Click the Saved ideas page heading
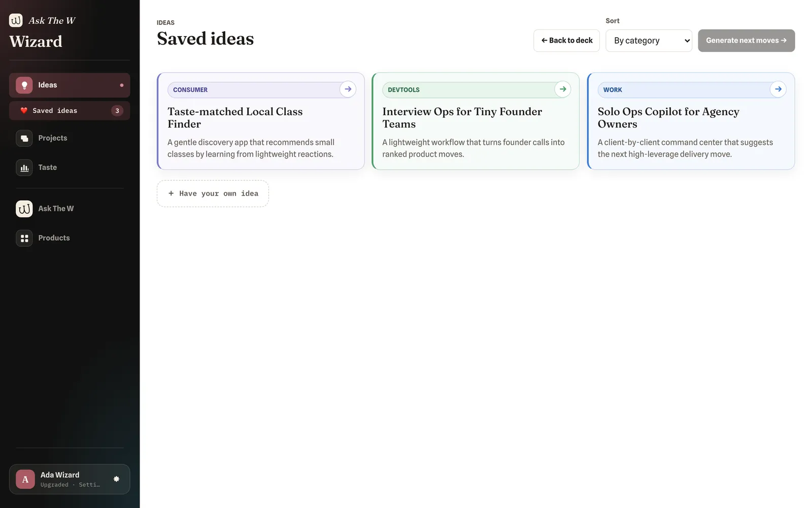 coord(205,39)
